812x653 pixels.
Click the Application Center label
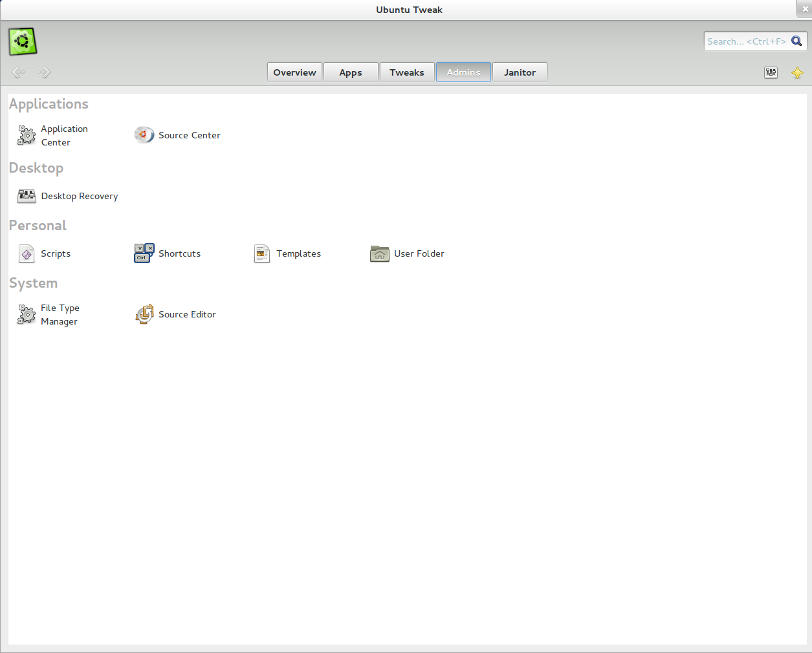[x=64, y=136]
